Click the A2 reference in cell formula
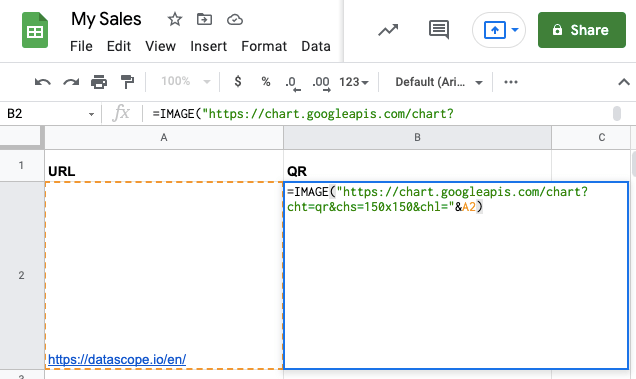 (469, 207)
